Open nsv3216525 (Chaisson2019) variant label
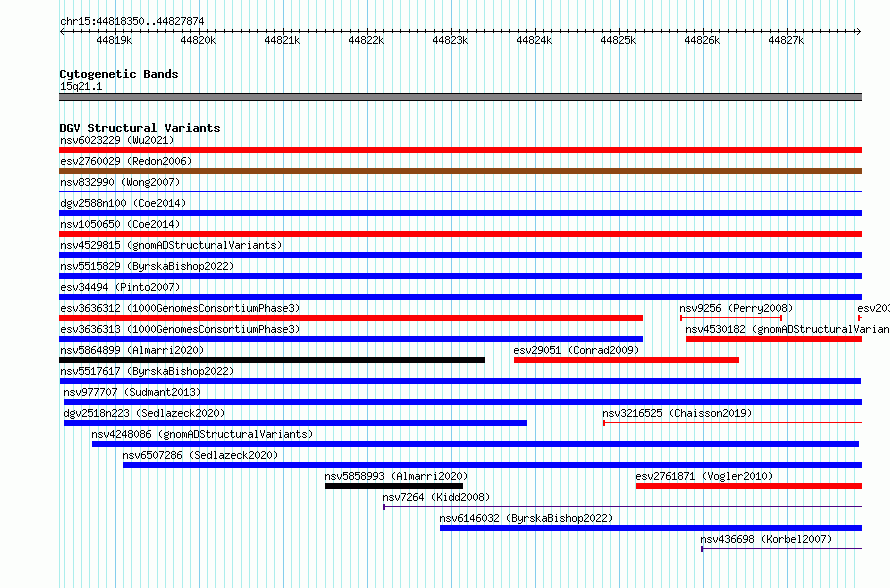890x588 pixels. (x=677, y=413)
